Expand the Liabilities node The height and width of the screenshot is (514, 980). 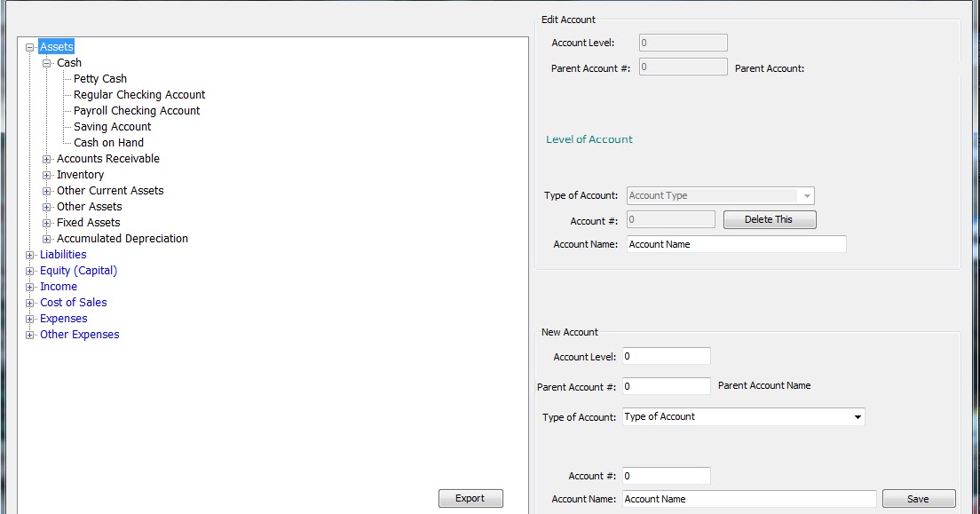(x=29, y=255)
